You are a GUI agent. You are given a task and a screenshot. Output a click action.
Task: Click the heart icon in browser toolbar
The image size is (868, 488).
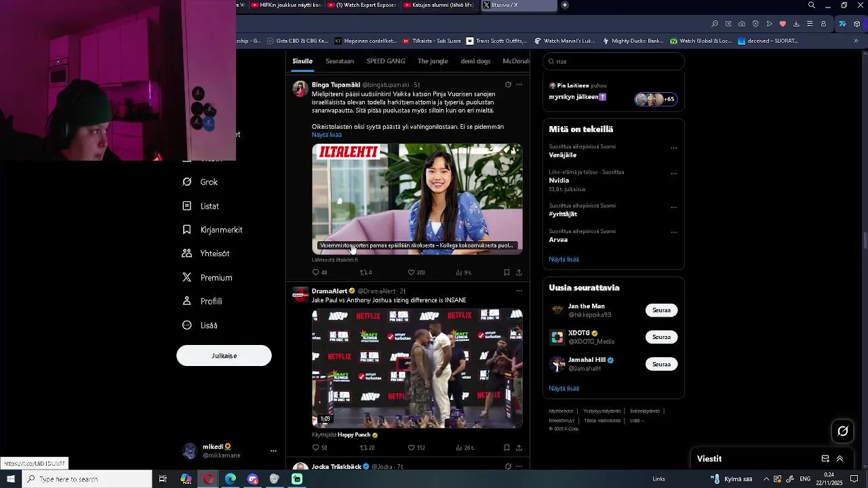tap(783, 24)
